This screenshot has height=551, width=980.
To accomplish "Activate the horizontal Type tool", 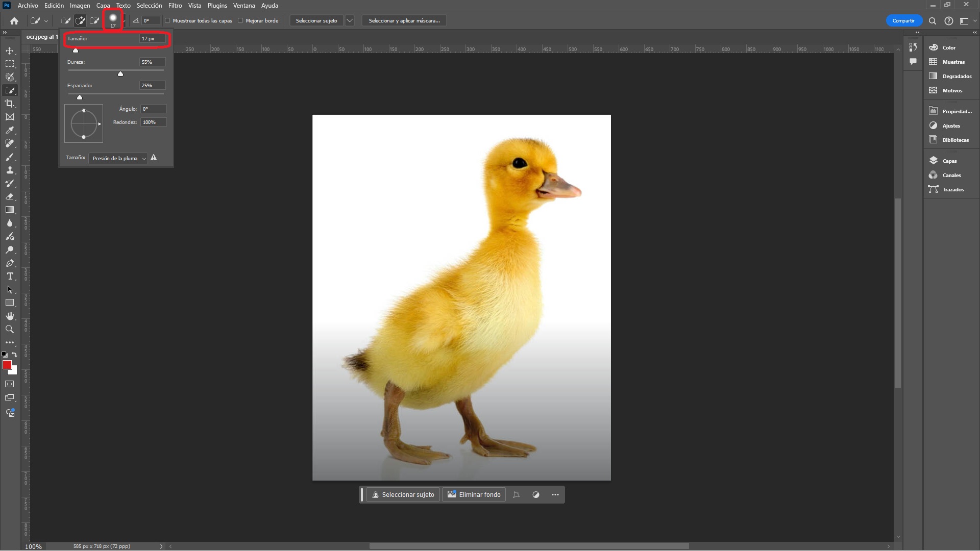I will [x=10, y=276].
